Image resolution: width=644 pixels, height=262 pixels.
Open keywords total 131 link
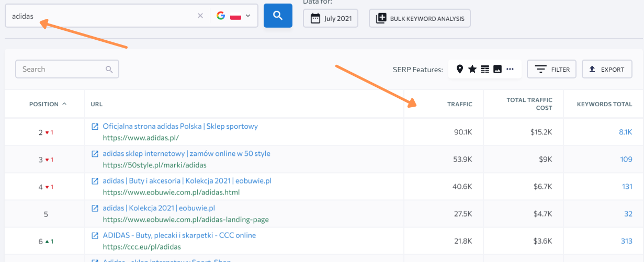tap(627, 187)
